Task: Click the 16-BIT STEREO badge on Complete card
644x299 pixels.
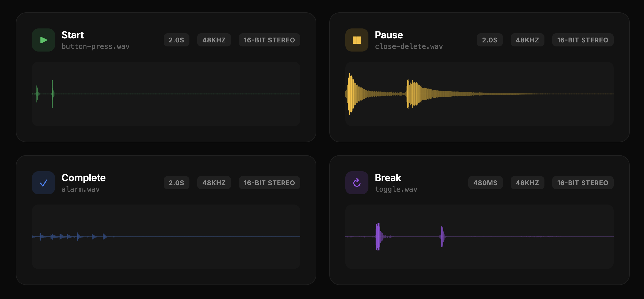Action: click(269, 183)
